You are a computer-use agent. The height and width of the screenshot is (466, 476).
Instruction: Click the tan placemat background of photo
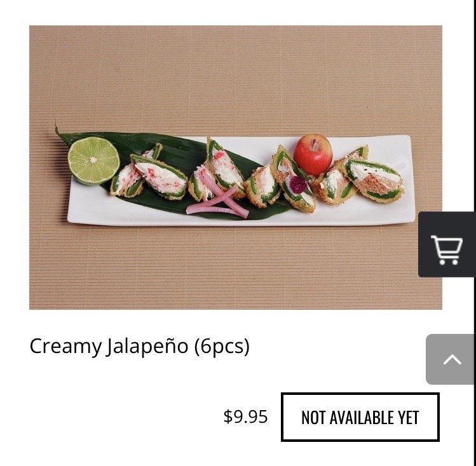pos(236,76)
